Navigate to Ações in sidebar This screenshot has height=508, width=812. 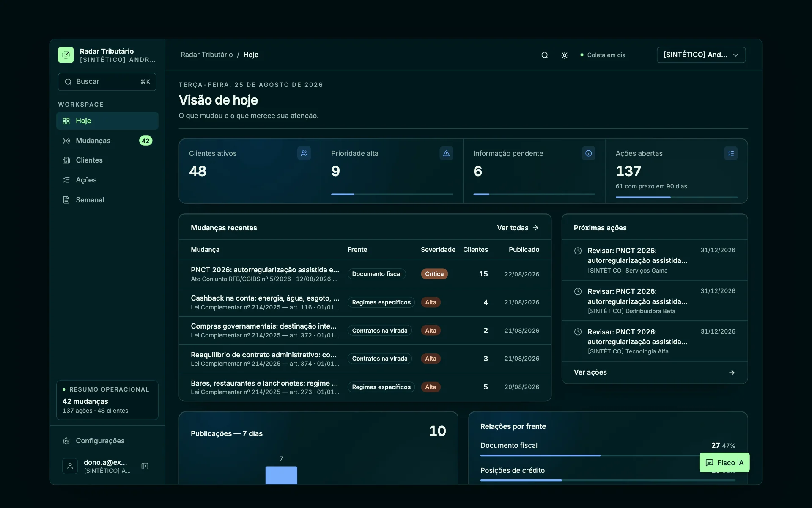click(107, 180)
